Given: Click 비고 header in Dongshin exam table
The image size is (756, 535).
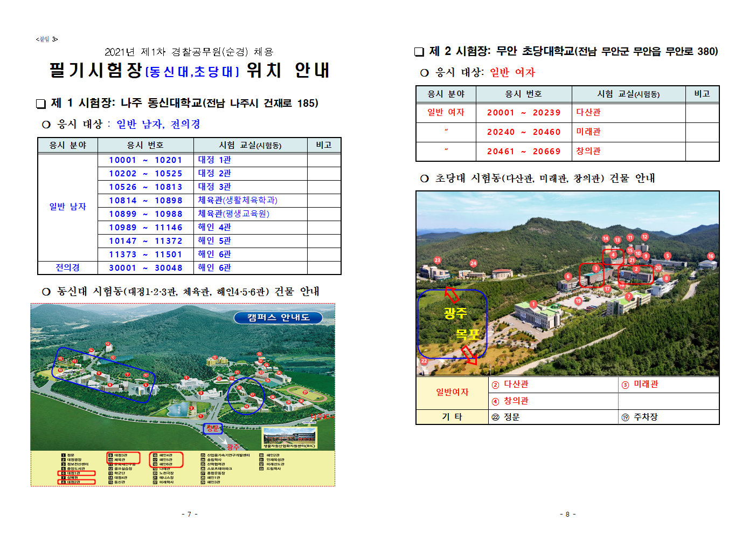Looking at the screenshot, I should pos(324,145).
